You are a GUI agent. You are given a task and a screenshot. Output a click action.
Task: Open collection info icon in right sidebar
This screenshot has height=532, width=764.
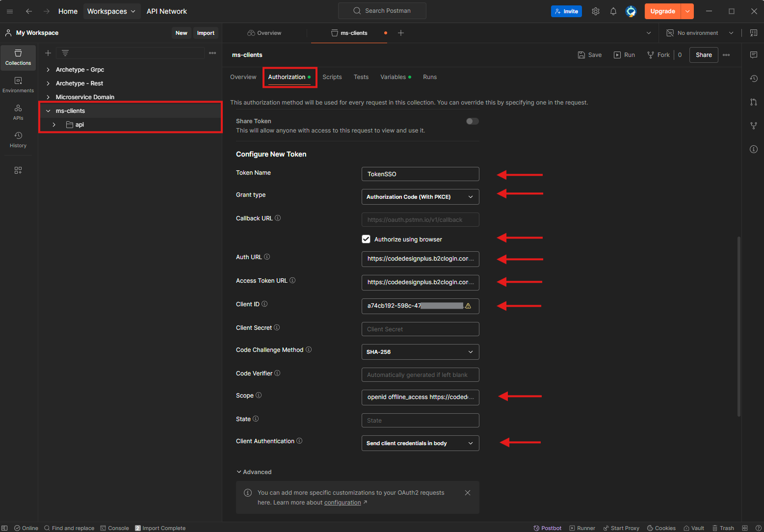pos(754,149)
